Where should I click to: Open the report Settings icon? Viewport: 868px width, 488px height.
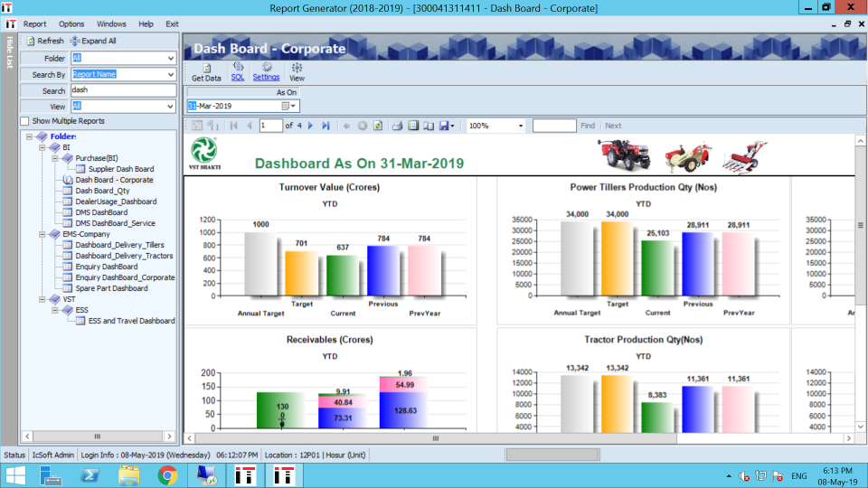coord(267,67)
